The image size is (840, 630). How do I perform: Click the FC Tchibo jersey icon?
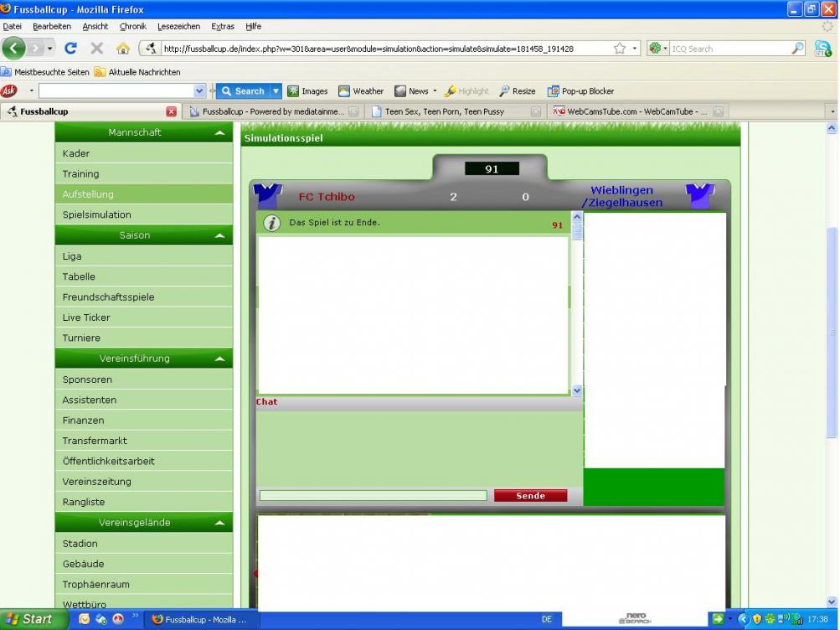(268, 196)
